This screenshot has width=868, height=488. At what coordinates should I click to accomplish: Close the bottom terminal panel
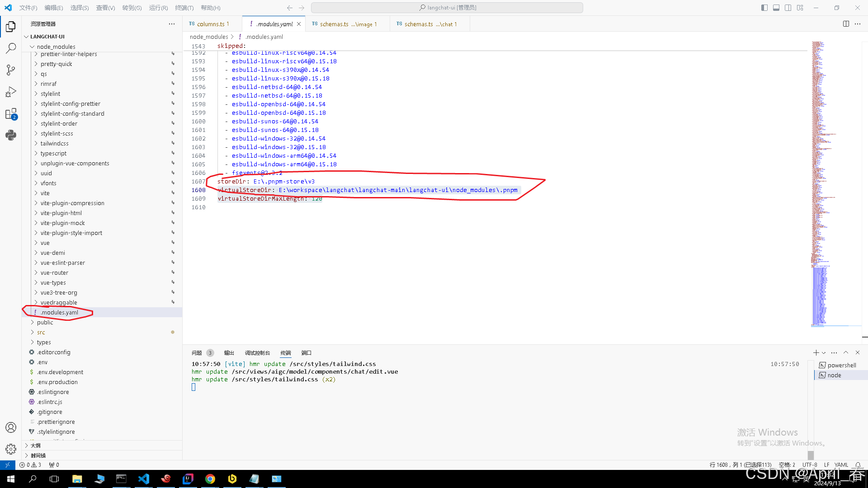[858, 353]
